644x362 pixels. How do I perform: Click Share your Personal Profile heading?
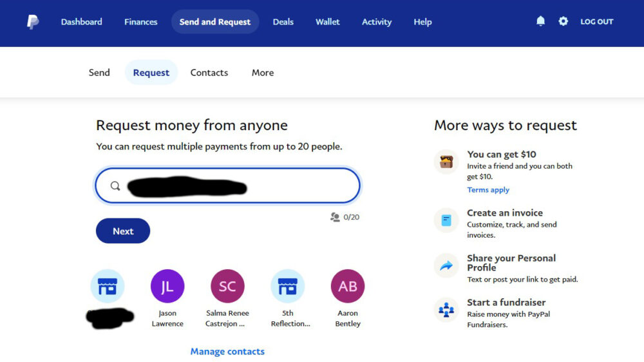pos(511,263)
